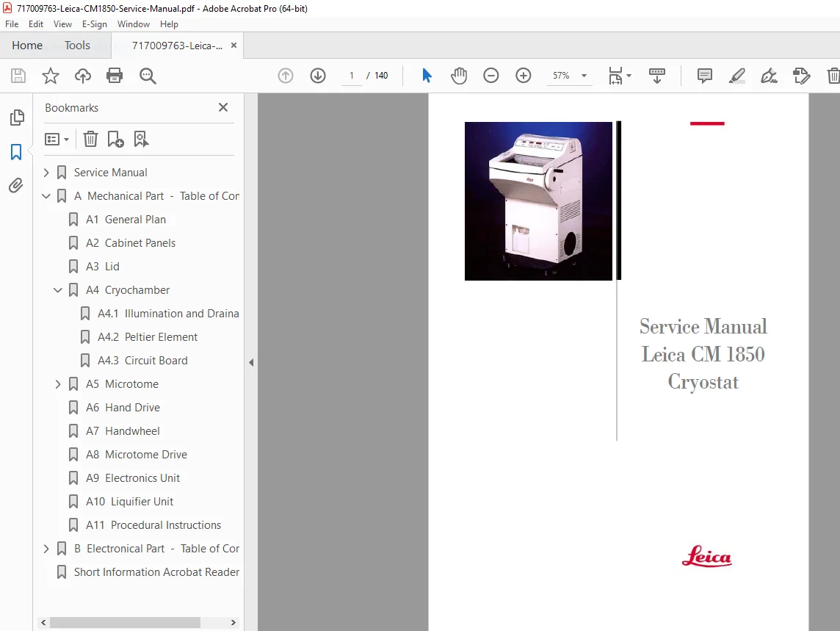Open A4.2 Peltier Element bookmark
Screen dimensions: 840x631
pyautogui.click(x=148, y=337)
